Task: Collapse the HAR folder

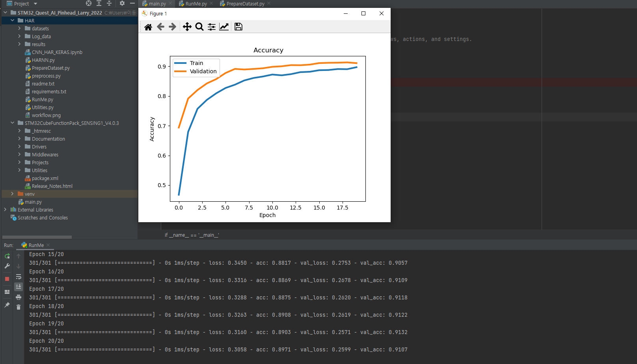Action: (12, 20)
